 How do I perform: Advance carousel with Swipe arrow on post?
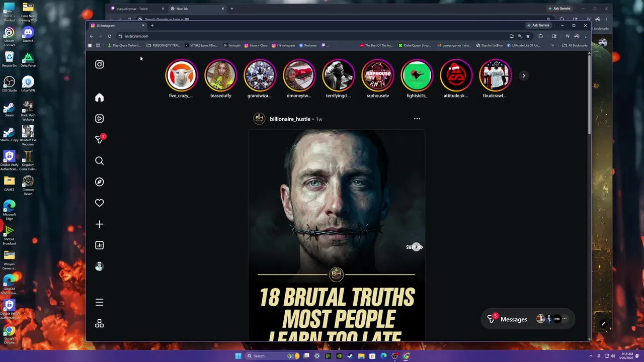coord(415,247)
